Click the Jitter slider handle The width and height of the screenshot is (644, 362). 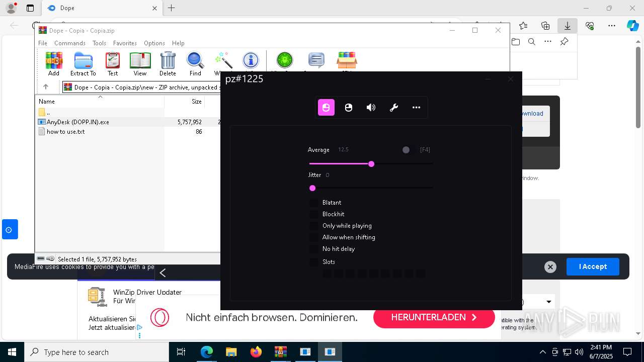[312, 188]
